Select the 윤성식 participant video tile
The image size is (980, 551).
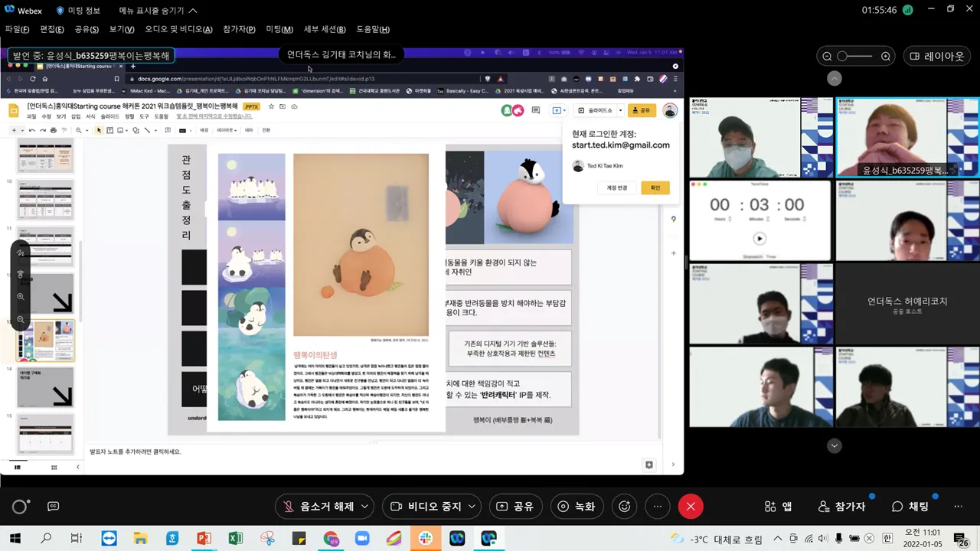point(906,138)
